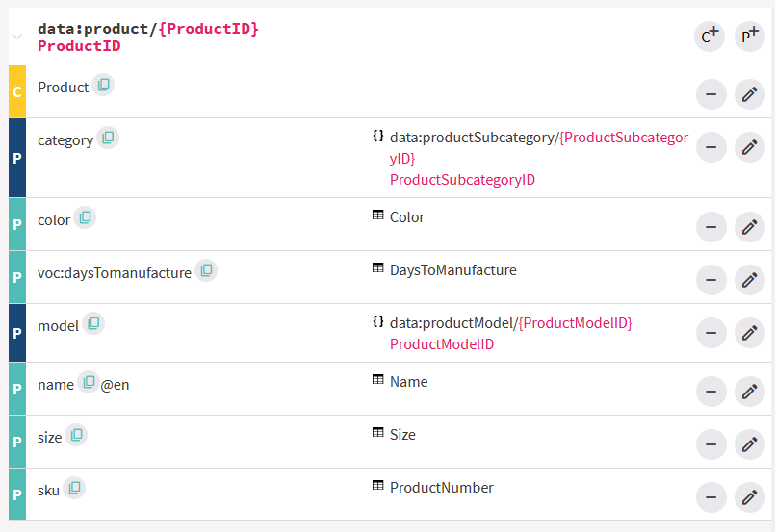Copy the name property label
775x532 pixels.
click(89, 382)
